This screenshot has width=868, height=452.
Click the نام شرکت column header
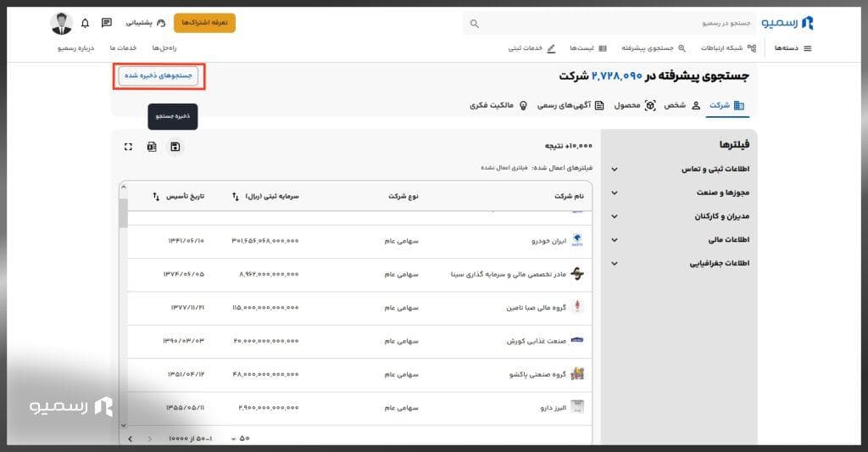coord(569,197)
